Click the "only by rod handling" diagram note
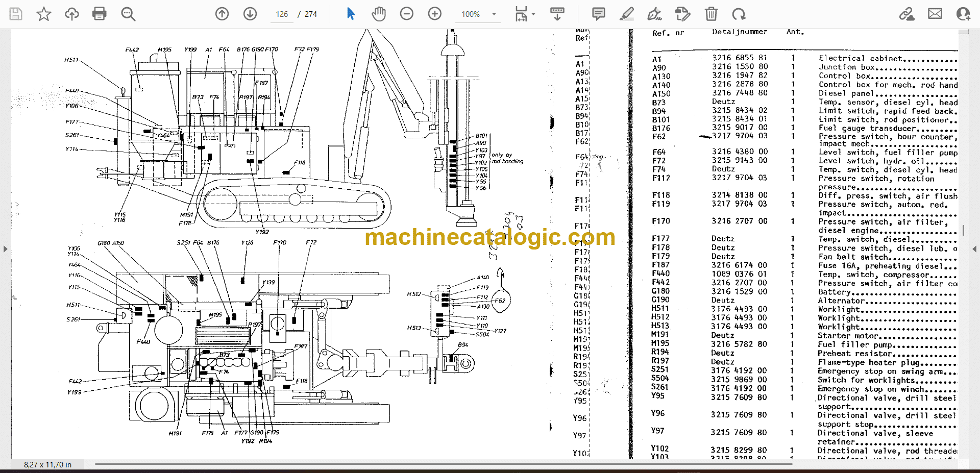 (507, 158)
